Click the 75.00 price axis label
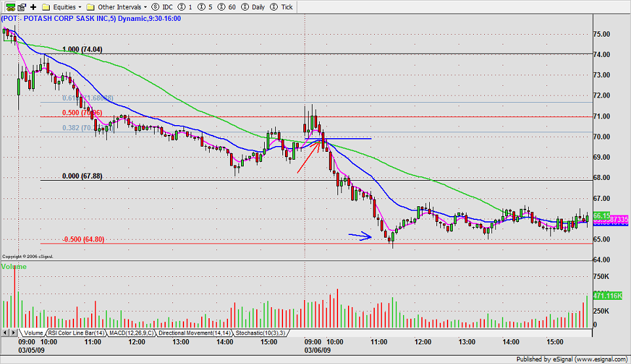 coord(602,35)
